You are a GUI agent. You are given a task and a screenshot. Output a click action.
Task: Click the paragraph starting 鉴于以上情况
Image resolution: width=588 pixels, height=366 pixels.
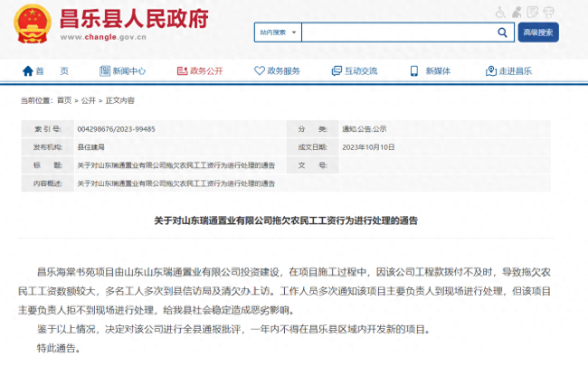tap(233, 329)
